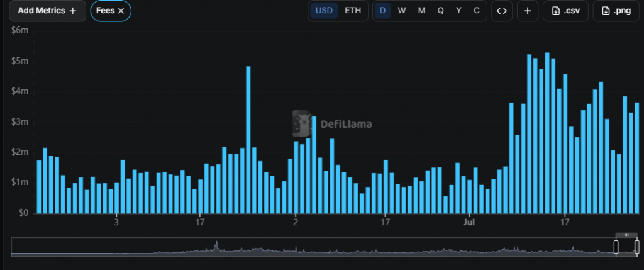Image resolution: width=644 pixels, height=270 pixels.
Task: Grab the right range slider handle
Action: pos(637,247)
